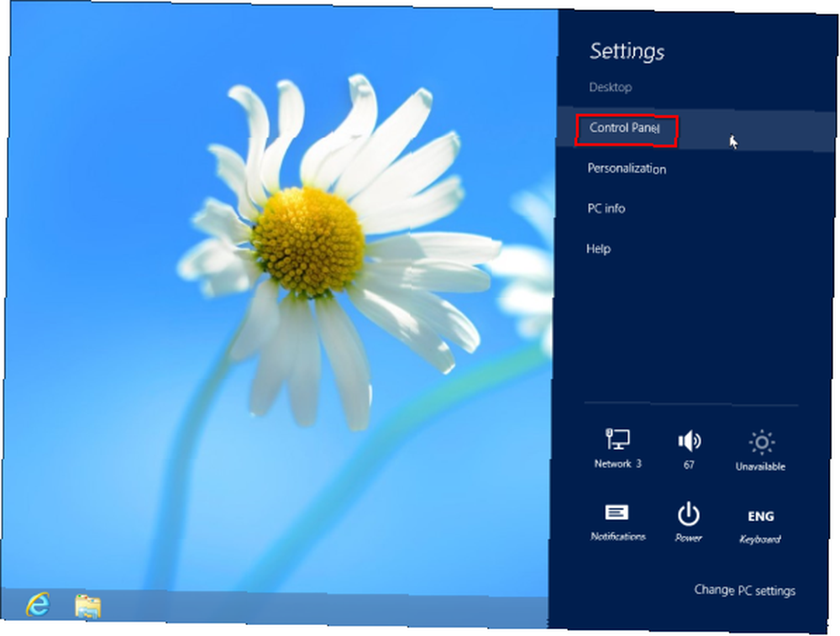This screenshot has height=636, width=840.
Task: Open Help in Settings charm
Action: tap(598, 249)
